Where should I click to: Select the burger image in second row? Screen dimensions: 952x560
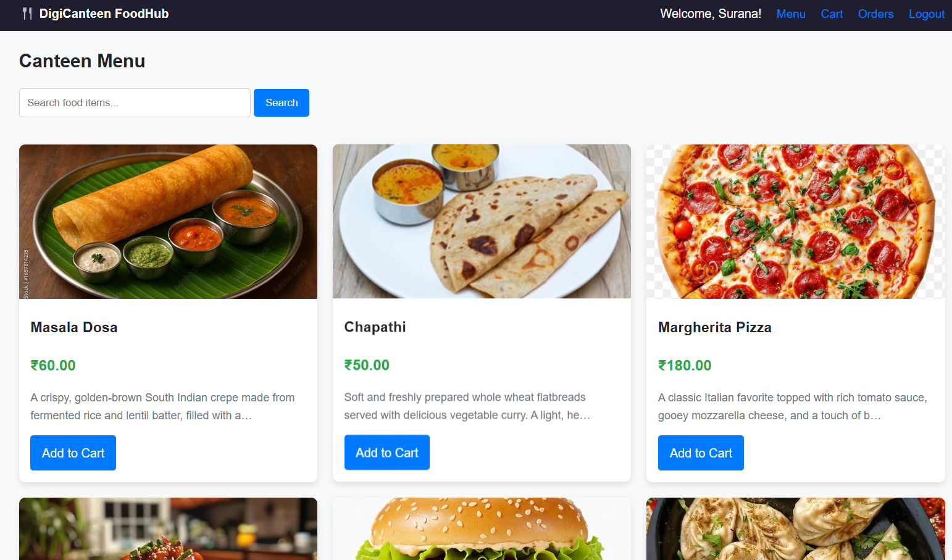pos(482,529)
